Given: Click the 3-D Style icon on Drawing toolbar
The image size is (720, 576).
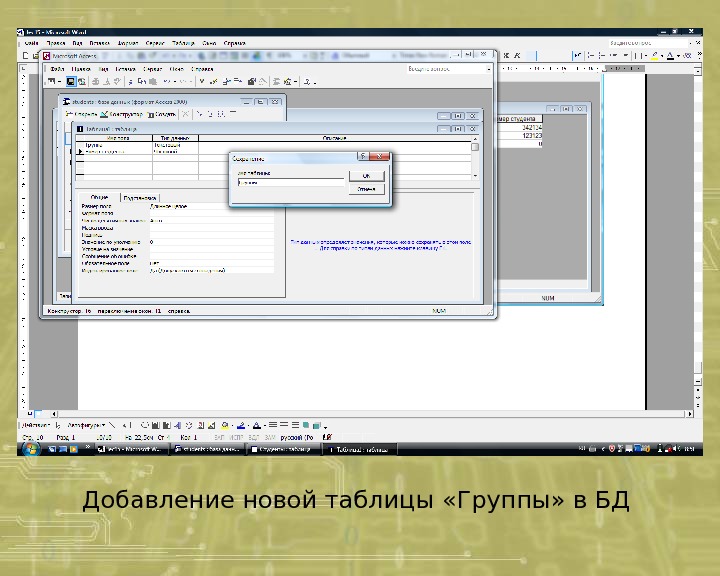Looking at the screenshot, I should 317,425.
